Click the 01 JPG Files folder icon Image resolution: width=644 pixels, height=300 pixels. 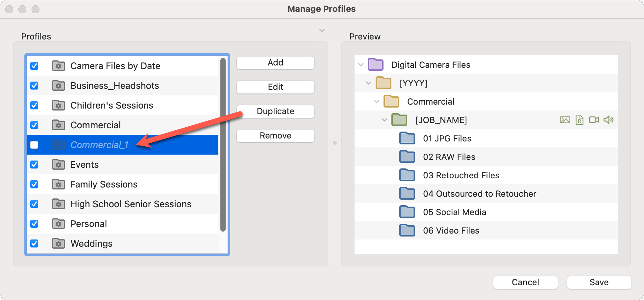coord(407,138)
